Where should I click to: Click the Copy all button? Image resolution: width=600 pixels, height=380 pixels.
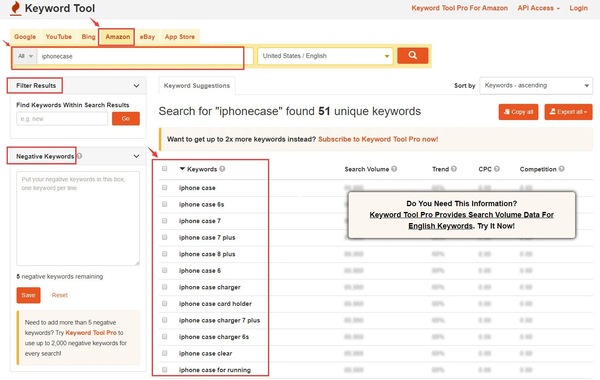click(x=518, y=112)
